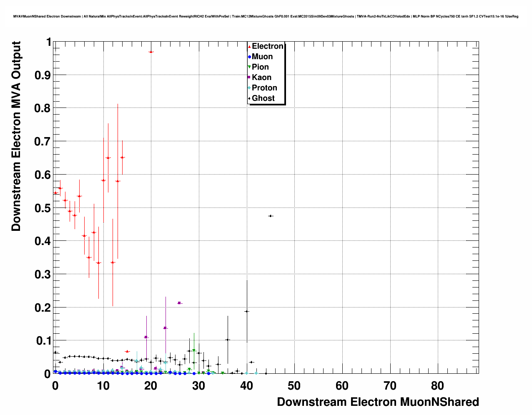The width and height of the screenshot is (532, 415).
Task: Click the "Electron" legend label text
Action: tap(267, 46)
